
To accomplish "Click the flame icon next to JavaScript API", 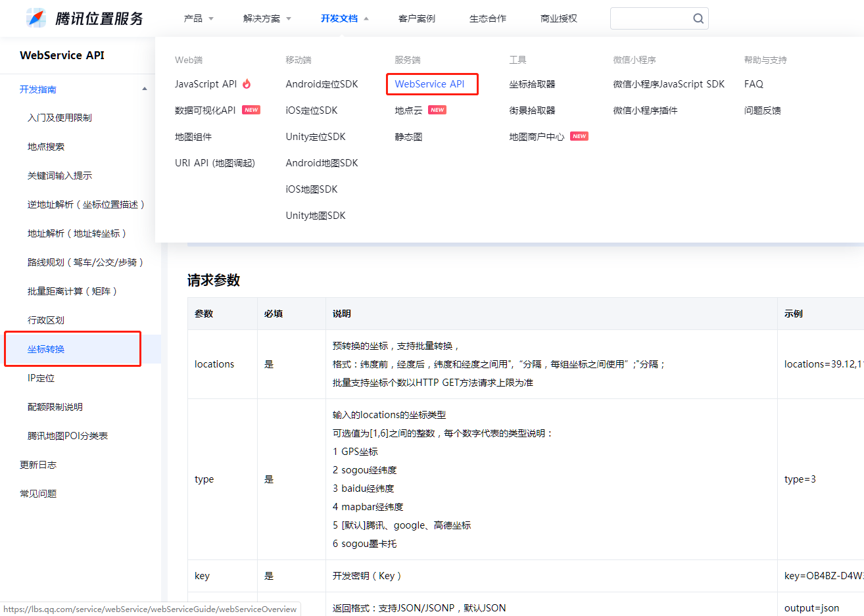I will coord(247,83).
